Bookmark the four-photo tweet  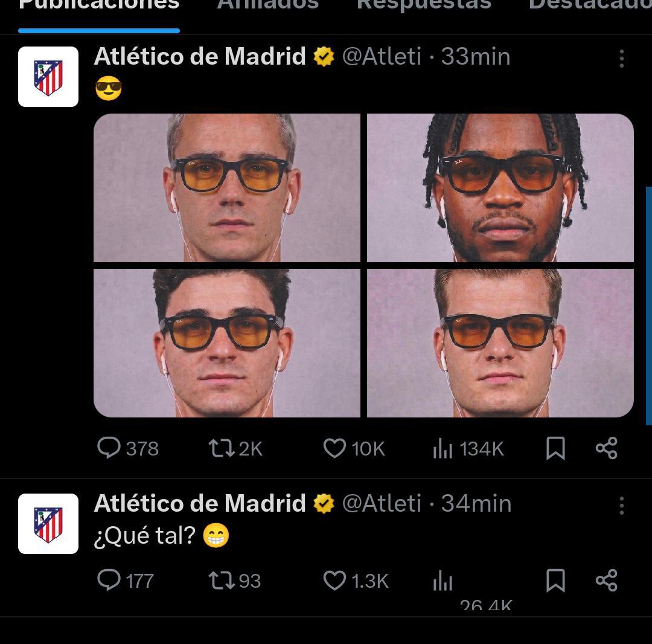click(x=555, y=448)
